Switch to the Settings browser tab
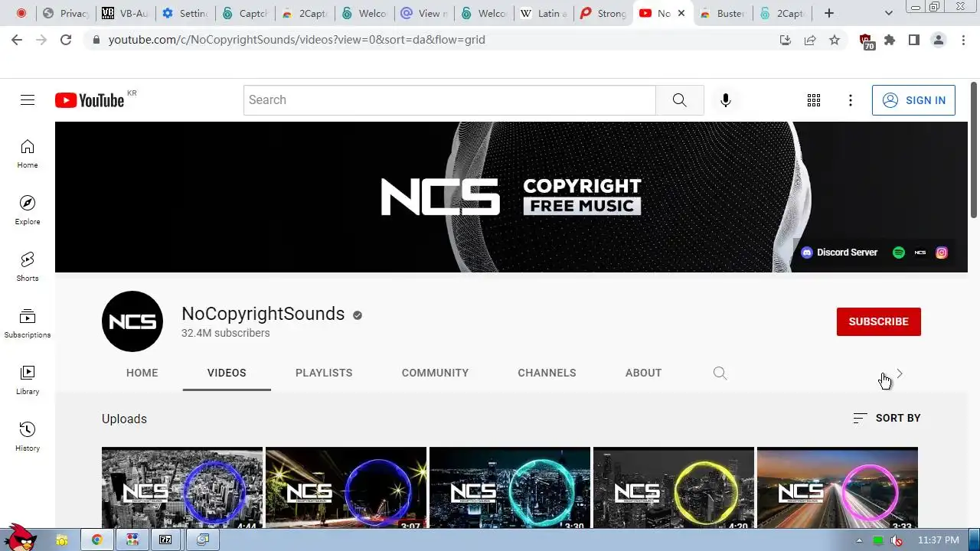Viewport: 980px width, 551px height. [185, 13]
